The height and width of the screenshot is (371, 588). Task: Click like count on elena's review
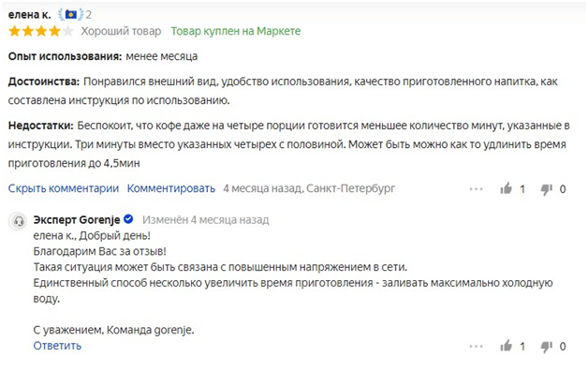pos(522,189)
